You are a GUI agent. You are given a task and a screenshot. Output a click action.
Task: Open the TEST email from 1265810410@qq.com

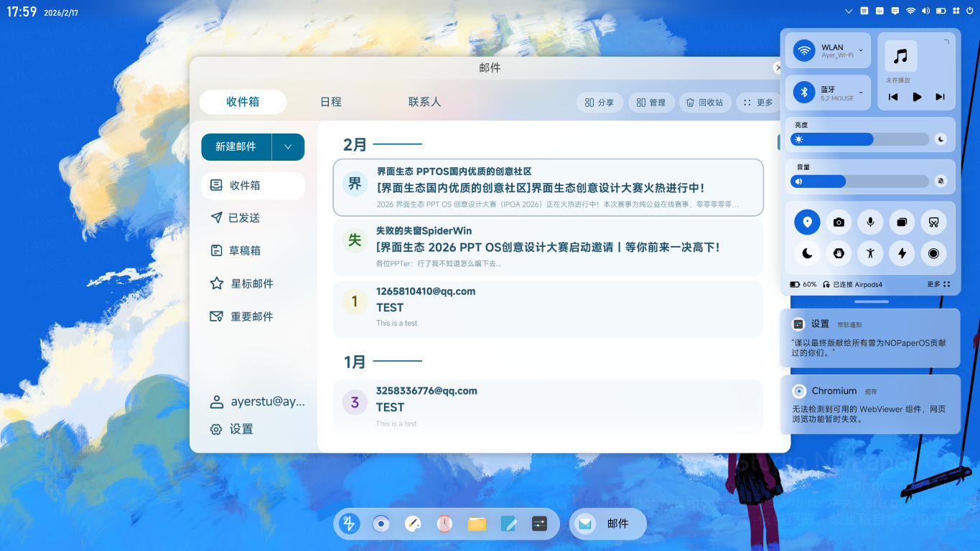[548, 309]
